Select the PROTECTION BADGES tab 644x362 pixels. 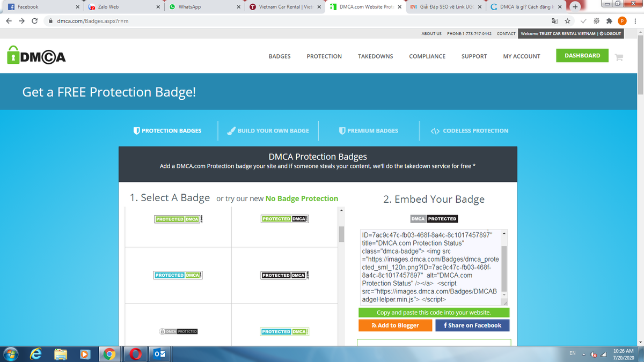tap(167, 130)
